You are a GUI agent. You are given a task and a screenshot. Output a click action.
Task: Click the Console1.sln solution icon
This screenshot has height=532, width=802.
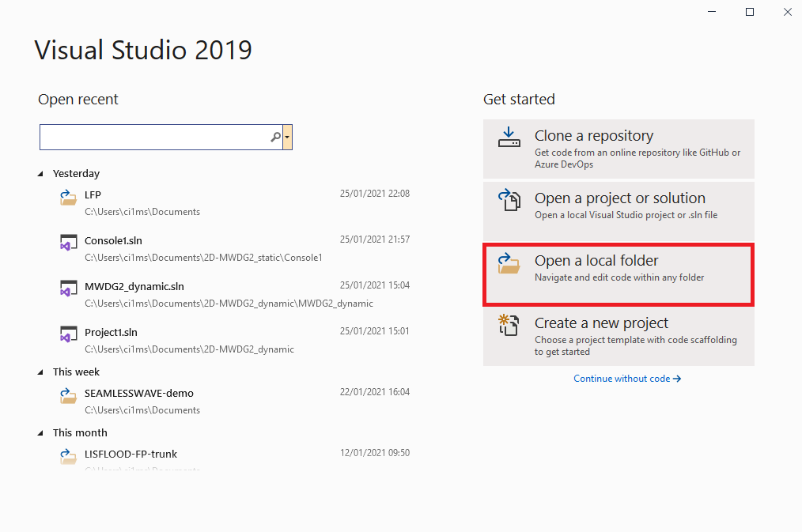(69, 243)
